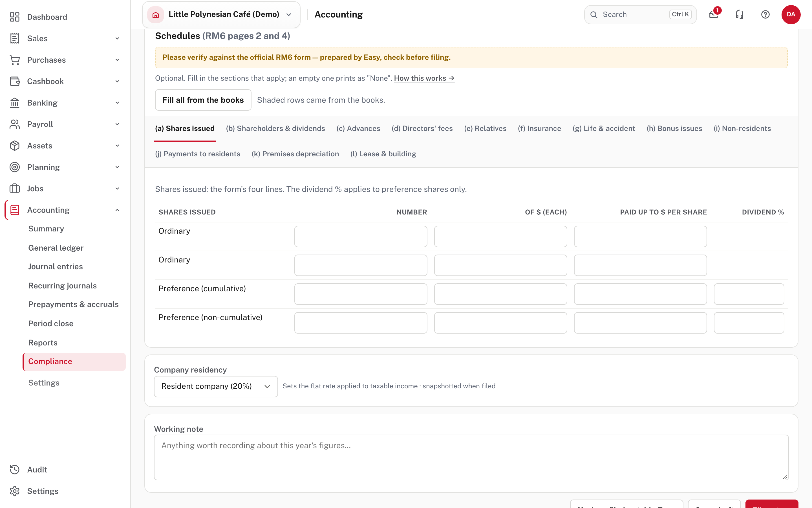This screenshot has width=812, height=508.
Task: Click the Purchases cart icon
Action: (14, 60)
